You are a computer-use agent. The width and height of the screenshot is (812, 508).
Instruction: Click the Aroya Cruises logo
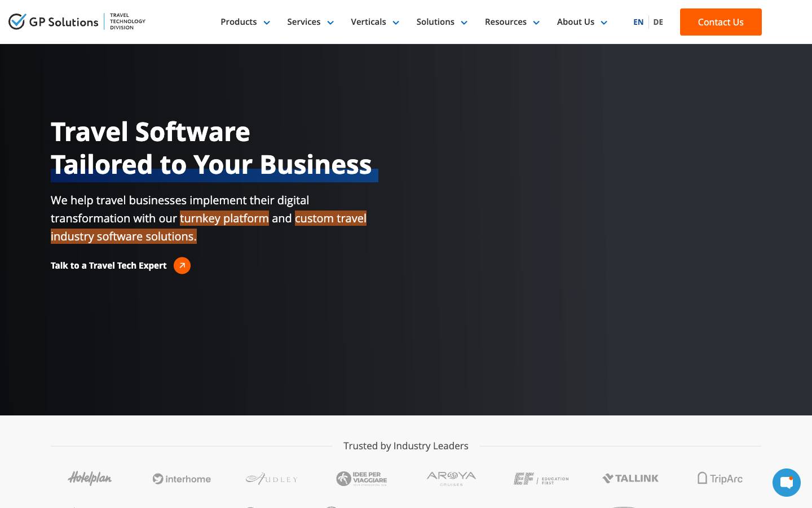(451, 479)
